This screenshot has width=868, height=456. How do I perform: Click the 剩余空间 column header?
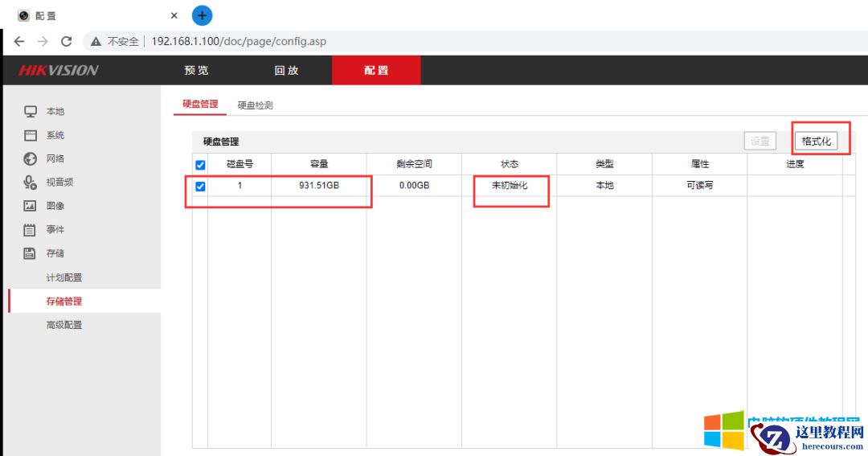click(x=414, y=164)
